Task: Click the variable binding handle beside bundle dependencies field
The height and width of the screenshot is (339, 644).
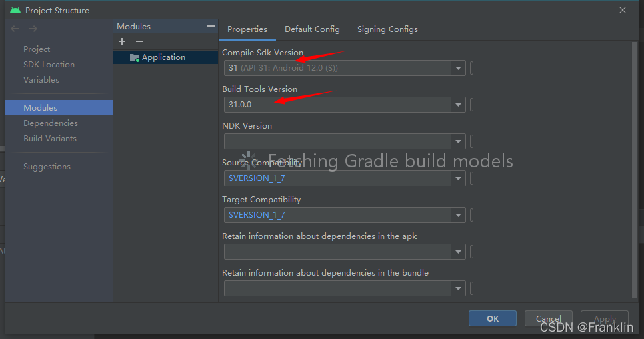Action: point(471,288)
